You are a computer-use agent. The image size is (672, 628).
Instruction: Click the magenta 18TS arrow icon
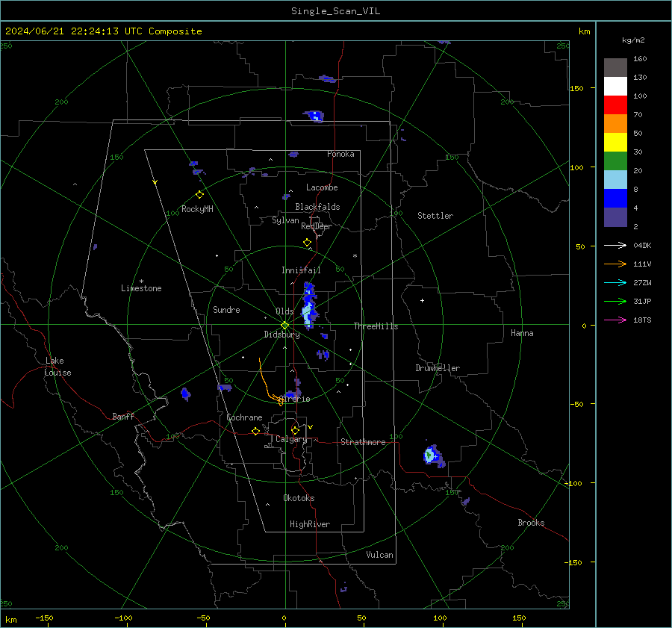615,320
